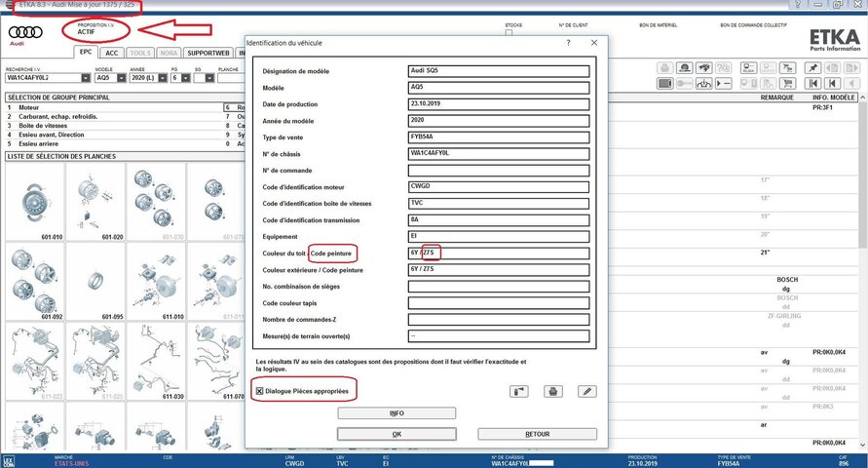Screen dimensions: 868x468
Task: Switch to the ACC tab
Action: click(x=112, y=54)
